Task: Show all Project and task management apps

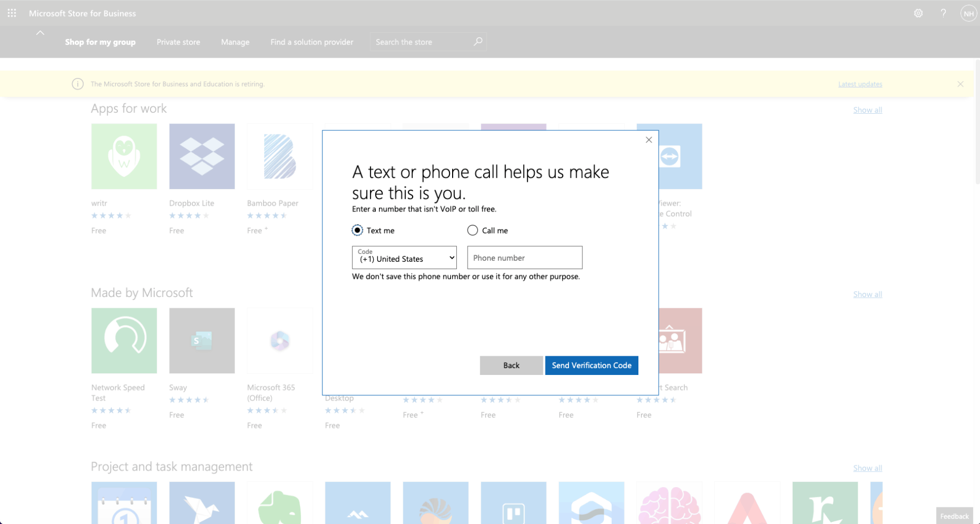Action: (x=867, y=468)
